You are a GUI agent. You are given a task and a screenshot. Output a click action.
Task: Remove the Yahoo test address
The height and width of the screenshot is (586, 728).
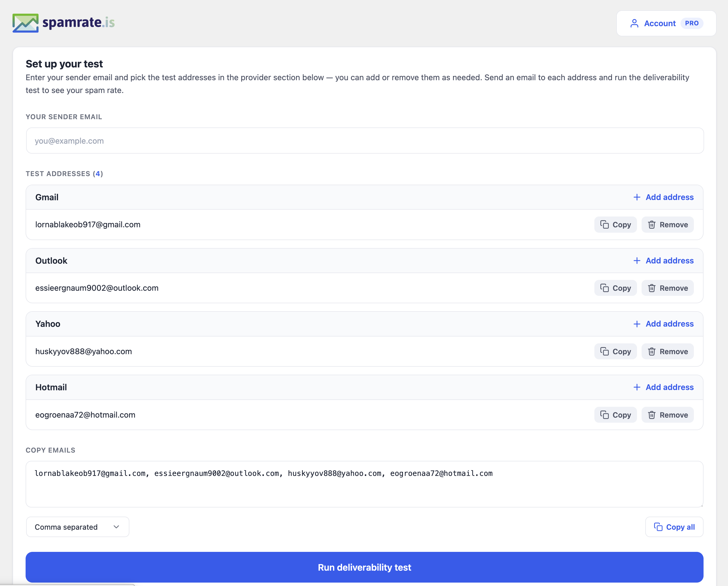[x=667, y=351]
